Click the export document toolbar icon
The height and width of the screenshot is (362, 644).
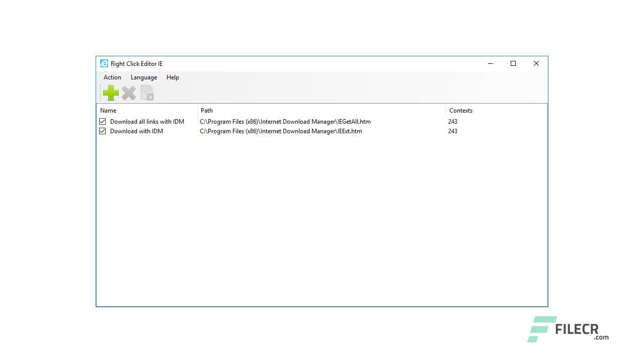click(x=147, y=93)
